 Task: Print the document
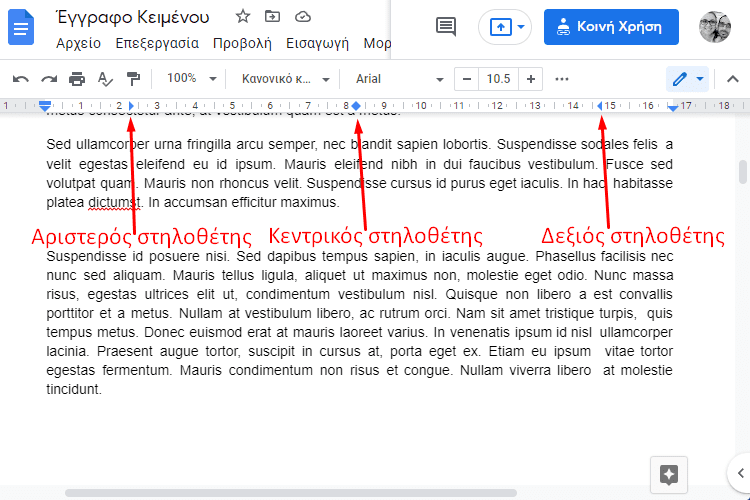pos(77,79)
